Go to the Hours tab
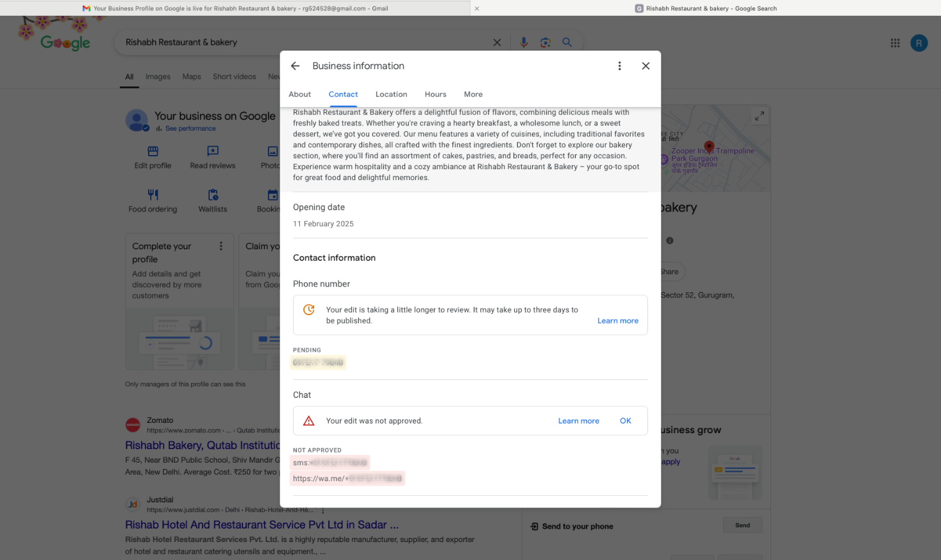Viewport: 941px width, 560px height. (435, 94)
